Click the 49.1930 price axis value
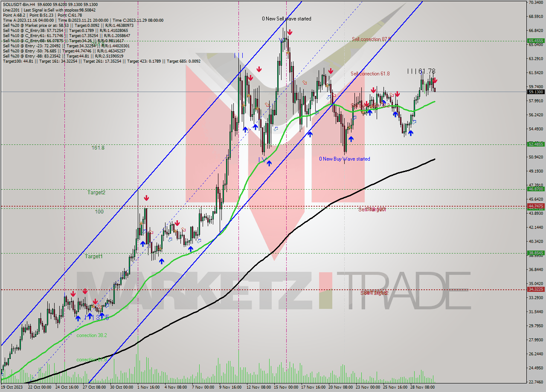The width and height of the screenshot is (546, 392). coord(536,171)
